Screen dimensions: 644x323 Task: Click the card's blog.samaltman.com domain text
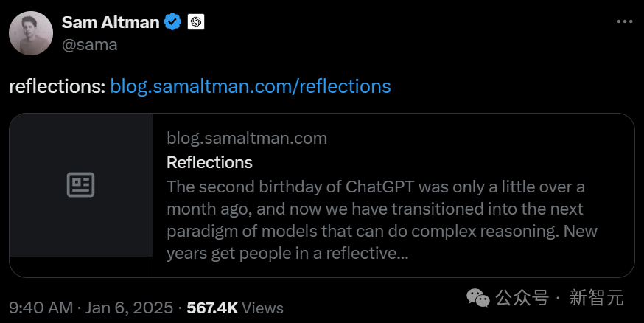click(x=247, y=138)
